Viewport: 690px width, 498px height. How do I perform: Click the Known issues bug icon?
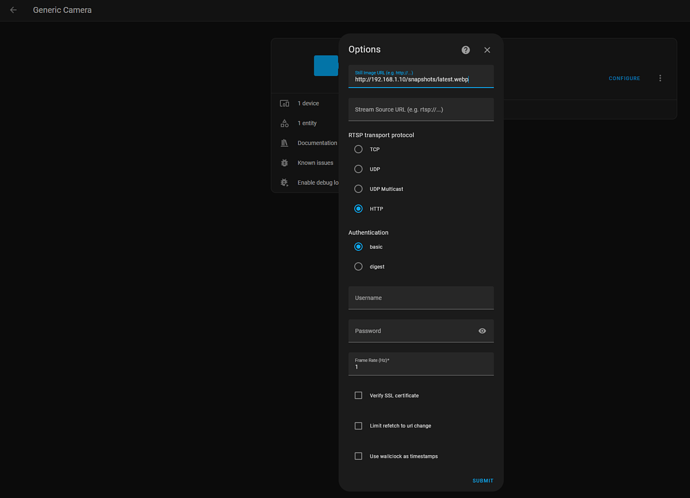[285, 163]
